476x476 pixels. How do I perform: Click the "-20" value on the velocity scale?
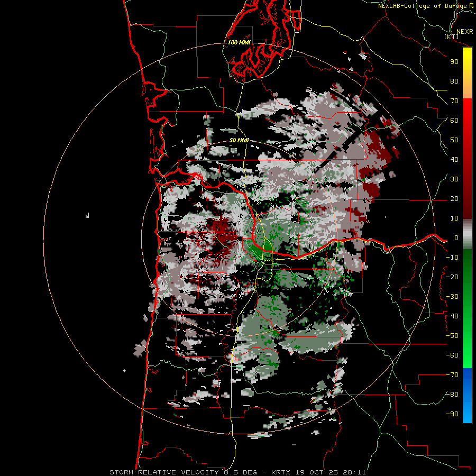coord(452,277)
